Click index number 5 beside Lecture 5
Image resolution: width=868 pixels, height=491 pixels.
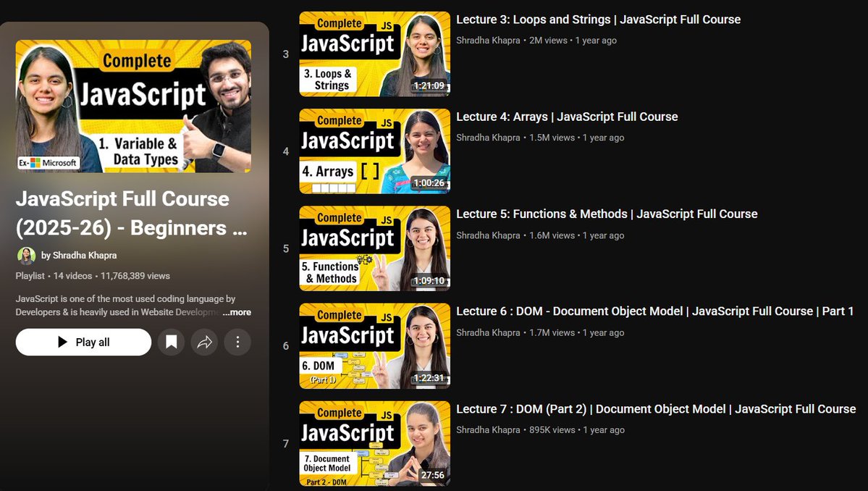tap(286, 248)
